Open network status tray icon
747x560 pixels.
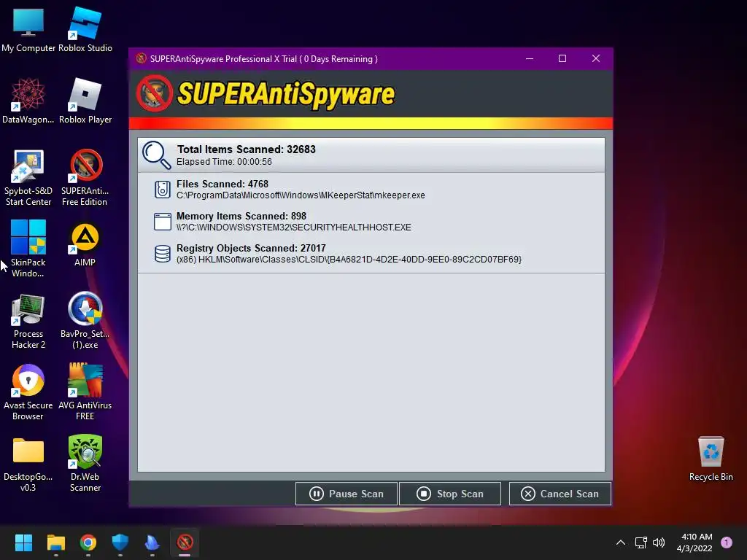(x=640, y=542)
